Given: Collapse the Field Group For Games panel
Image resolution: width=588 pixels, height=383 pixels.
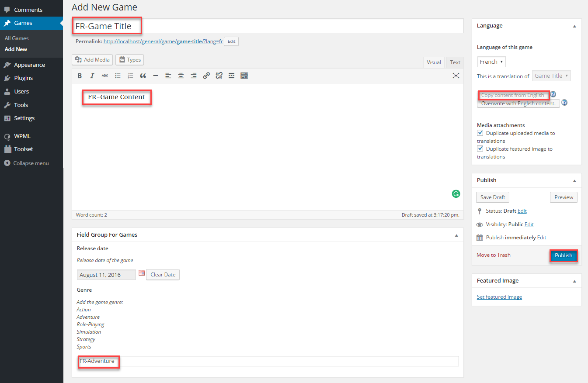Looking at the screenshot, I should point(456,235).
